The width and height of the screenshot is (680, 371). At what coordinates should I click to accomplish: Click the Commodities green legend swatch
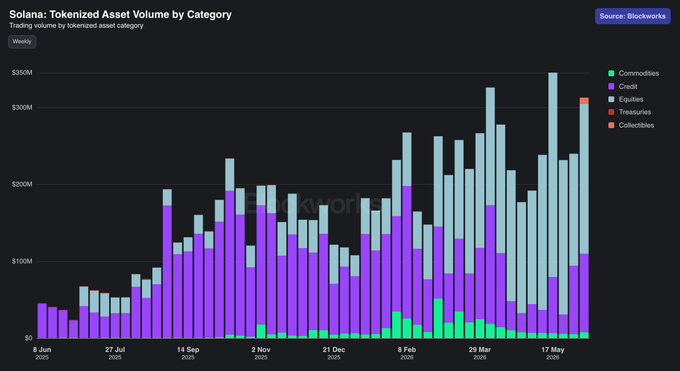tap(611, 73)
